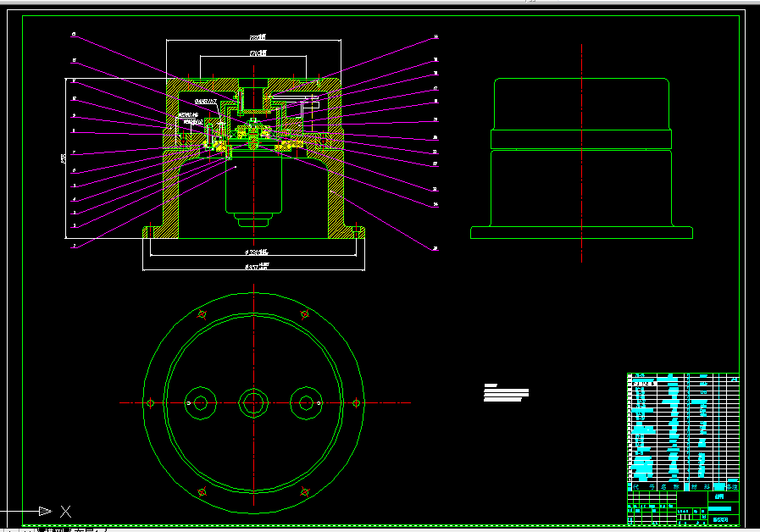
Task: Select the white technical notes text block
Action: [x=506, y=392]
